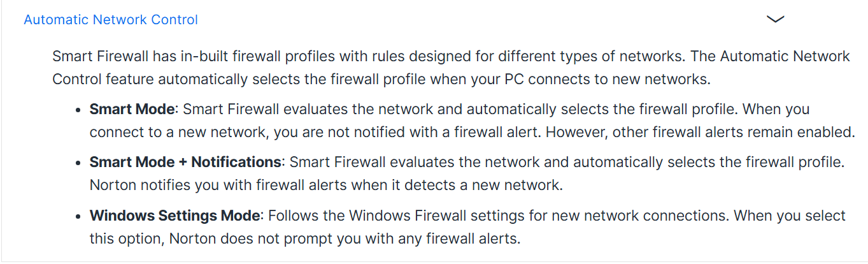Screen dimensions: 868x264
Task: Click the Automatic Network Control heading link
Action: pyautogui.click(x=111, y=20)
